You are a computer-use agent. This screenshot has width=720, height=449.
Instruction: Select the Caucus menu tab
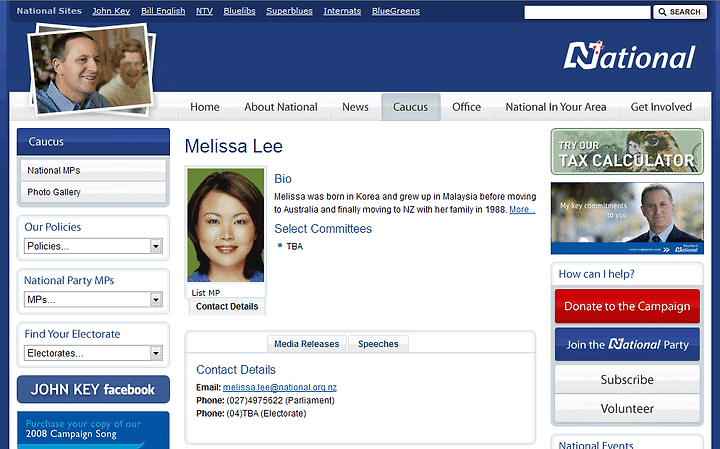click(411, 107)
